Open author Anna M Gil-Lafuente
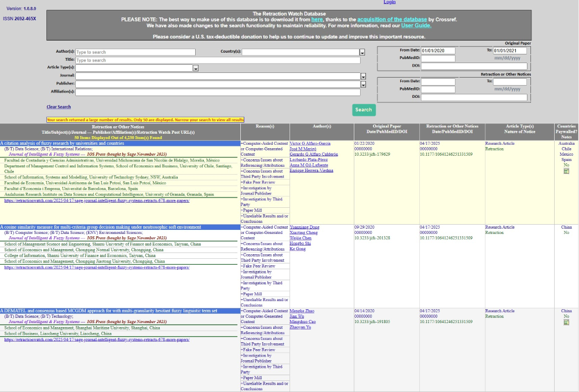The width and height of the screenshot is (579, 392). point(309,165)
